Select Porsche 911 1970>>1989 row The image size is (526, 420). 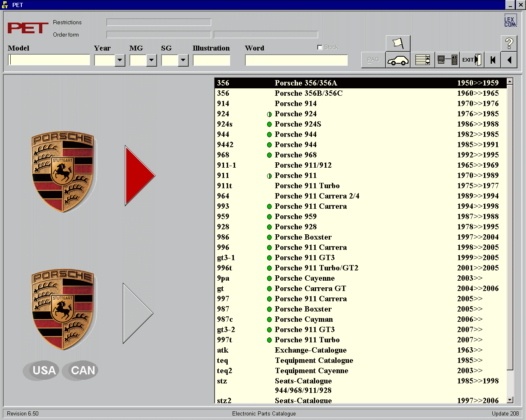pos(360,175)
